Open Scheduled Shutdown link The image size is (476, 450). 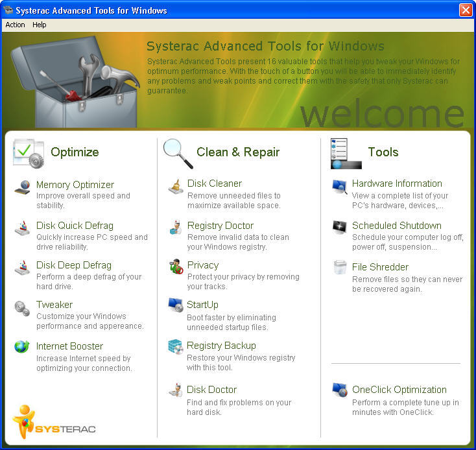point(397,226)
